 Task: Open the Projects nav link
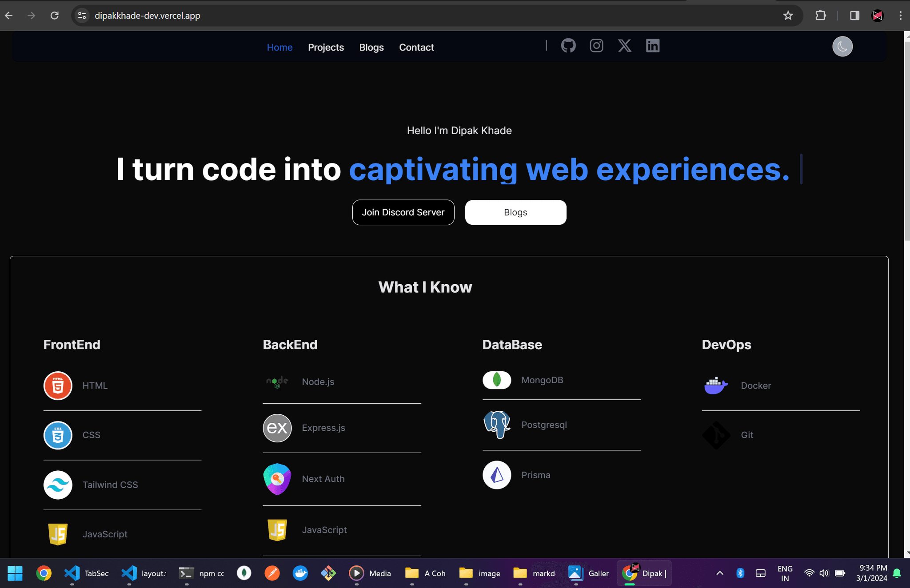326,47
